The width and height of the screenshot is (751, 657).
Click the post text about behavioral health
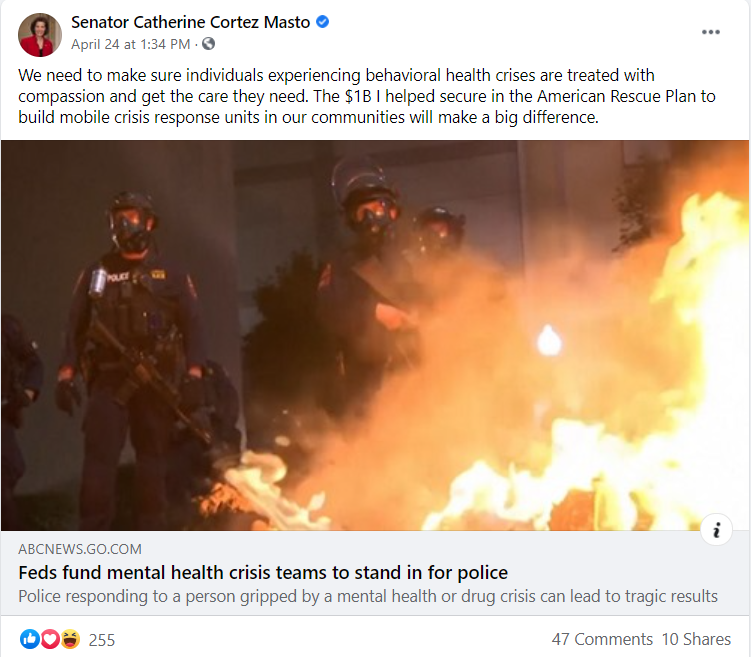pyautogui.click(x=367, y=96)
